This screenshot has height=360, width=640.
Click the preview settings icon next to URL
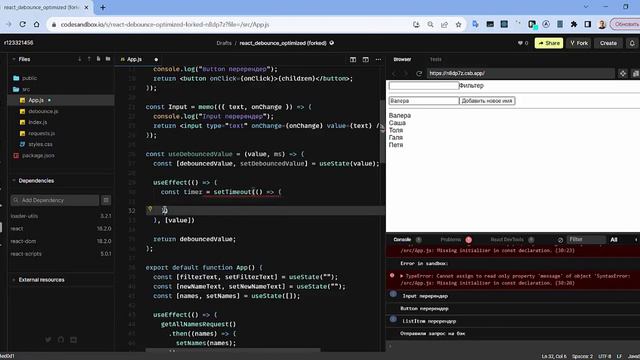pyautogui.click(x=622, y=73)
